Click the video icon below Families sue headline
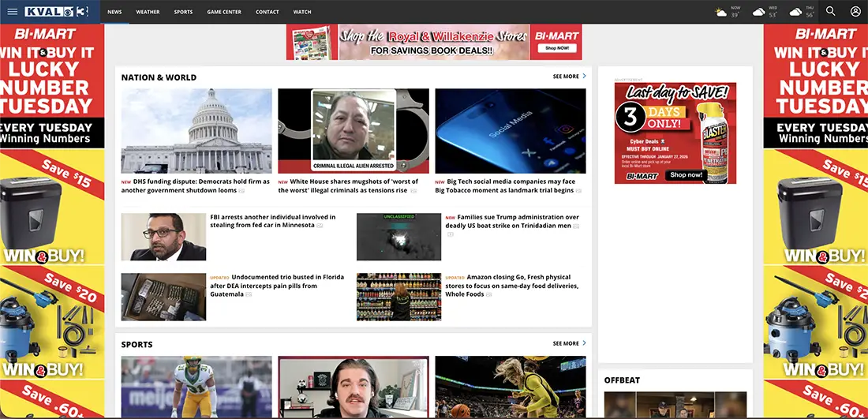 [x=450, y=234]
